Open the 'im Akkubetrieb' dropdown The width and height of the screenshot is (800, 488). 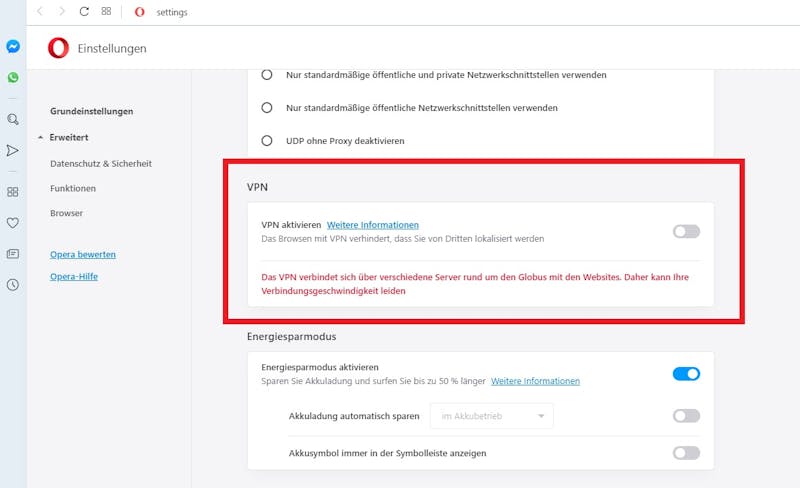(x=492, y=416)
